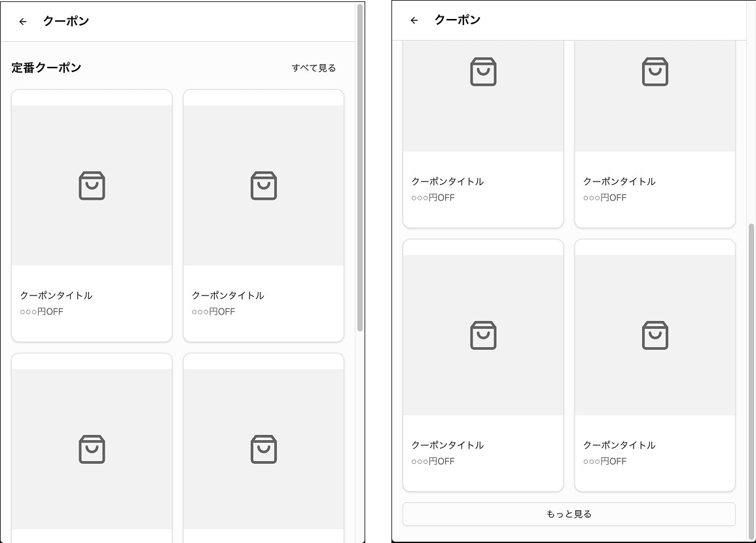Click bag icon in left screen's first coupon card
Viewport: 756px width, 543px height.
click(92, 185)
